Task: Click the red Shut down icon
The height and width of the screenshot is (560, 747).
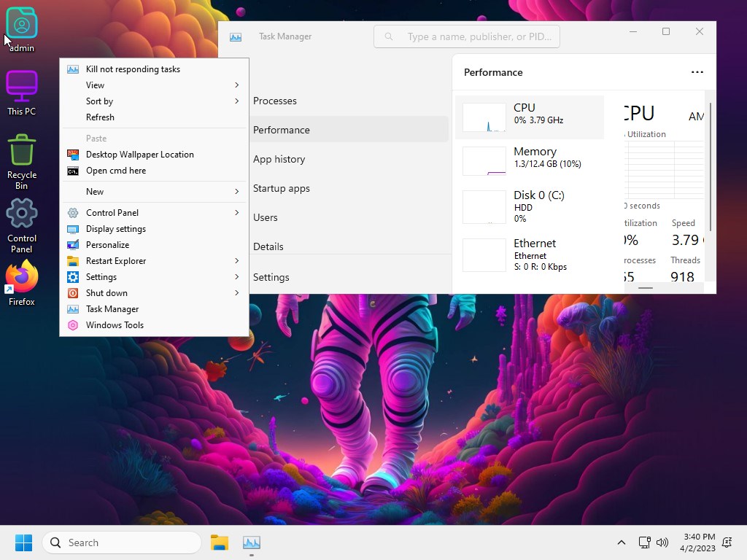Action: (73, 293)
